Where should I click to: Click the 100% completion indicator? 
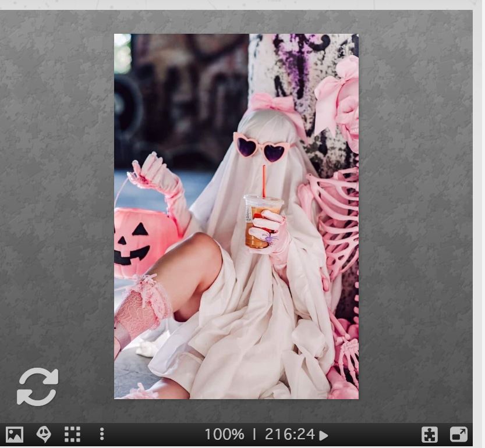tap(224, 435)
